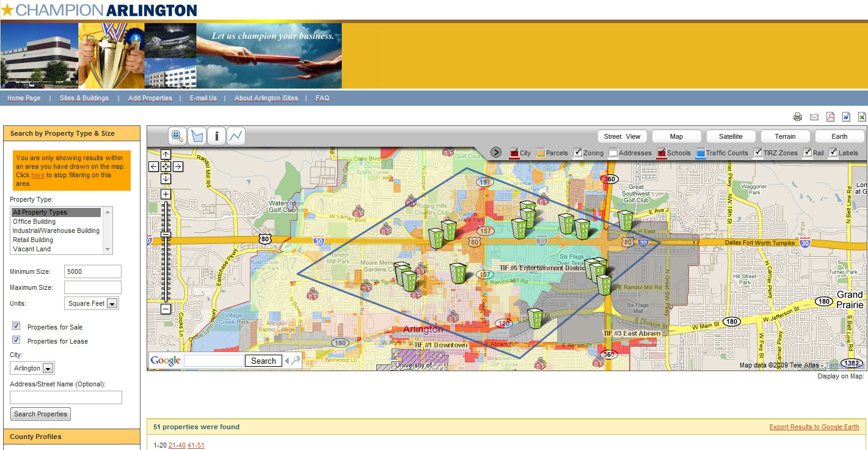Open Add Properties menu item
The width and height of the screenshot is (868, 450).
click(x=150, y=98)
